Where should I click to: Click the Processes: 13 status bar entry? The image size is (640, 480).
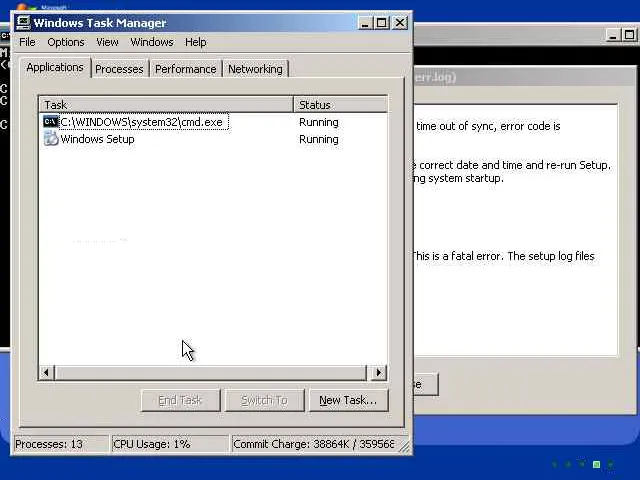pyautogui.click(x=60, y=444)
